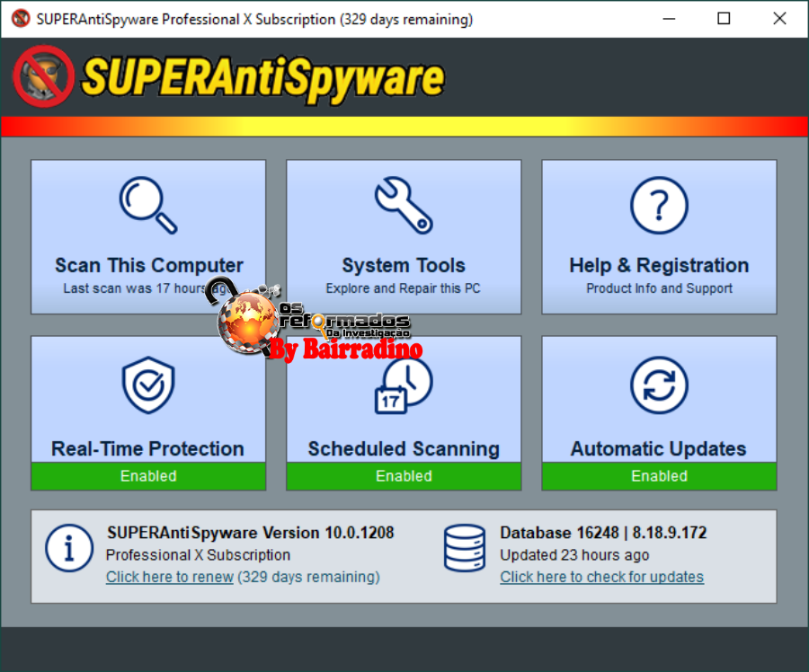Toggle Automatic Updates Enabled bar
Image resolution: width=809 pixels, height=672 pixels.
659,475
